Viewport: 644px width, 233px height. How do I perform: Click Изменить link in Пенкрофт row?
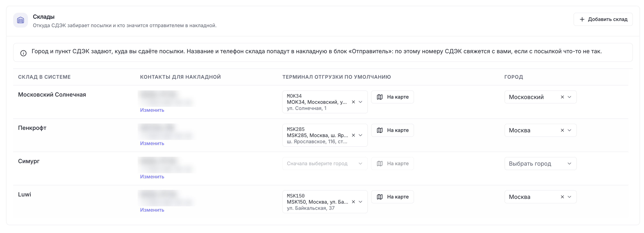pos(152,143)
